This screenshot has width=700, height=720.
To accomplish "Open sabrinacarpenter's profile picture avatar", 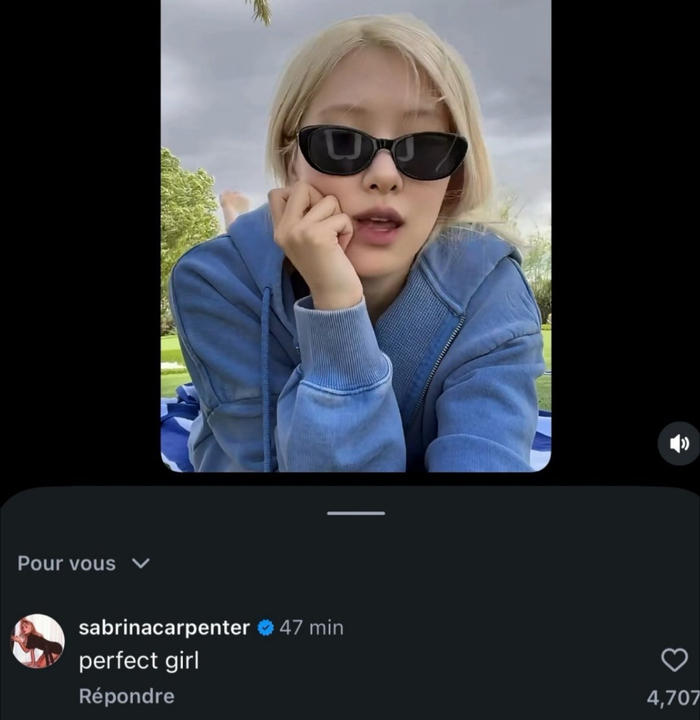I will coord(38,641).
